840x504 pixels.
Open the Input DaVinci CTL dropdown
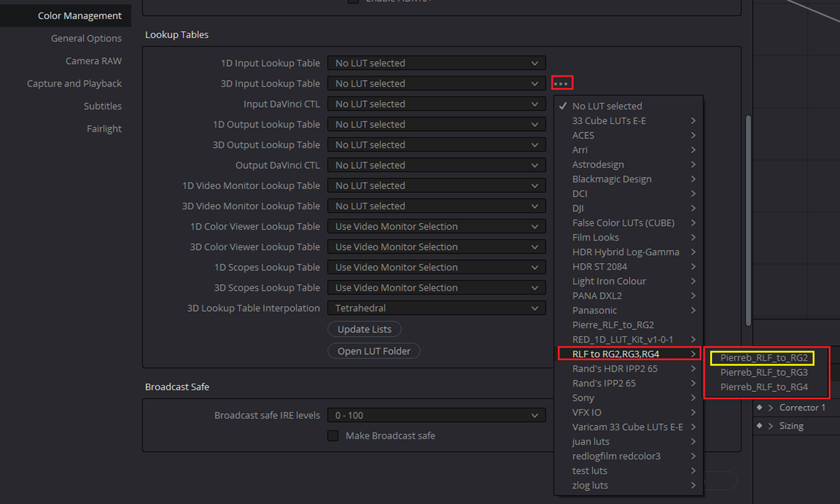pyautogui.click(x=436, y=104)
